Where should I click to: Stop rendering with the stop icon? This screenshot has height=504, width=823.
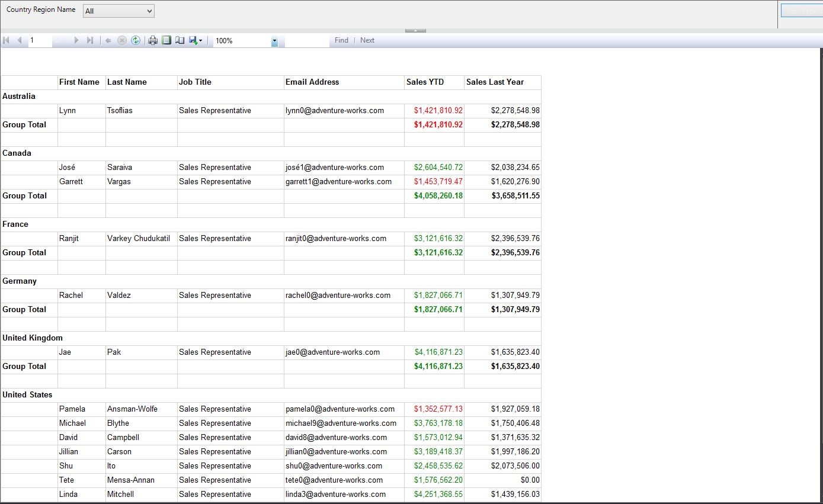click(122, 40)
